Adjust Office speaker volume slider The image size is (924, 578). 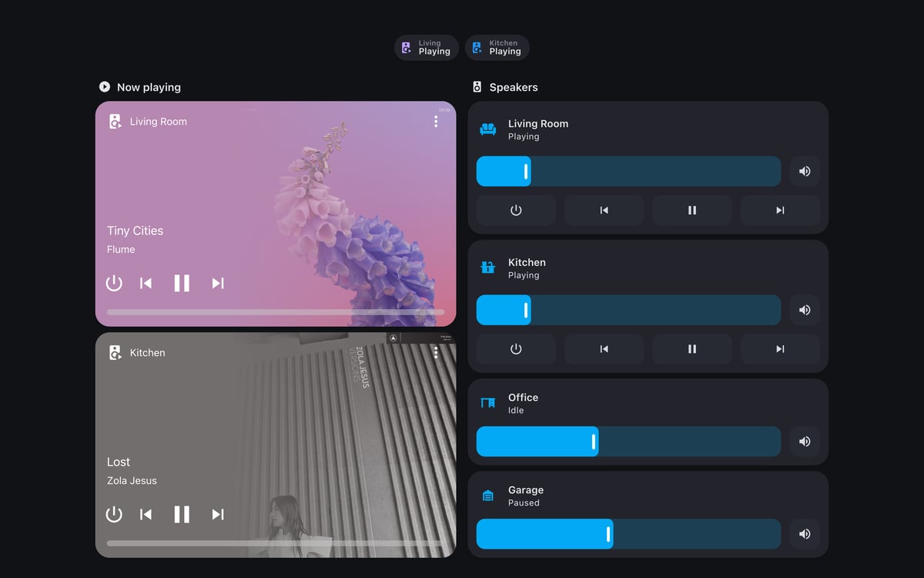point(628,442)
